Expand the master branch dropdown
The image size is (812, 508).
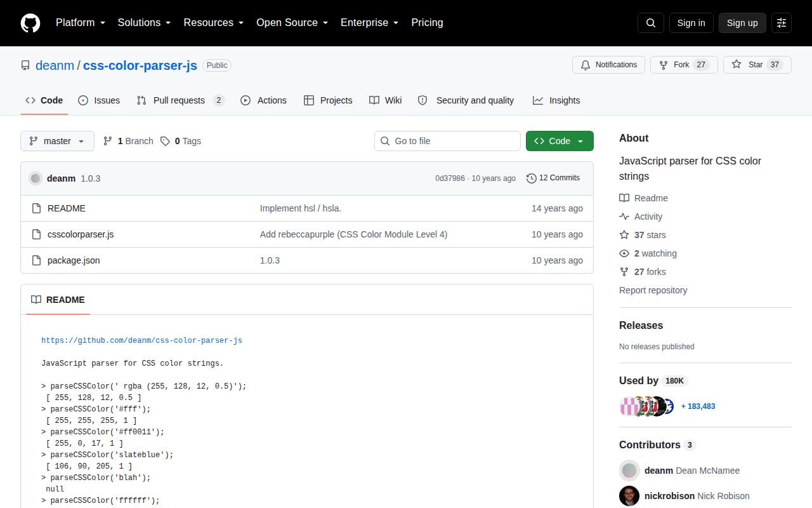tap(57, 141)
